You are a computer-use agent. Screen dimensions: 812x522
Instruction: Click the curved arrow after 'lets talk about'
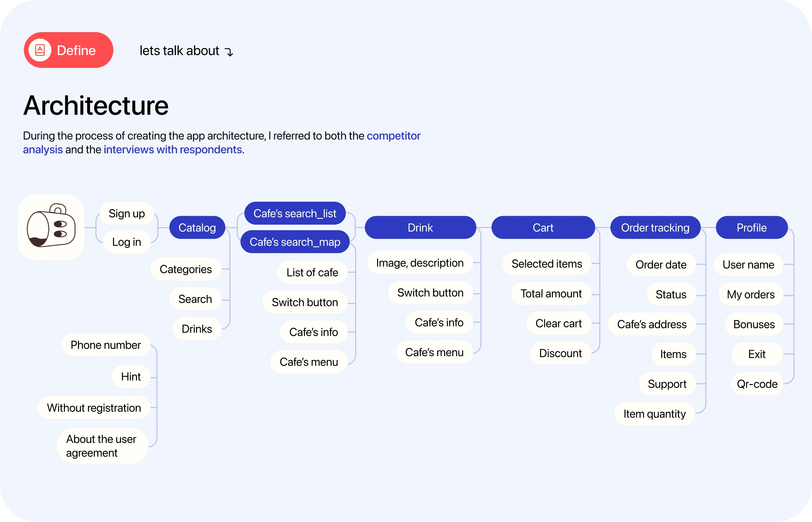[x=229, y=52]
